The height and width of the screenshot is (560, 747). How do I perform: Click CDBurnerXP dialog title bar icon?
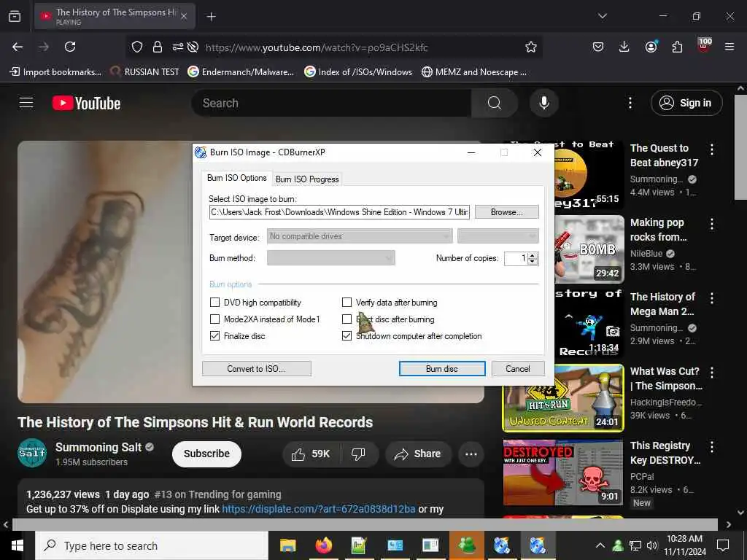coord(201,152)
